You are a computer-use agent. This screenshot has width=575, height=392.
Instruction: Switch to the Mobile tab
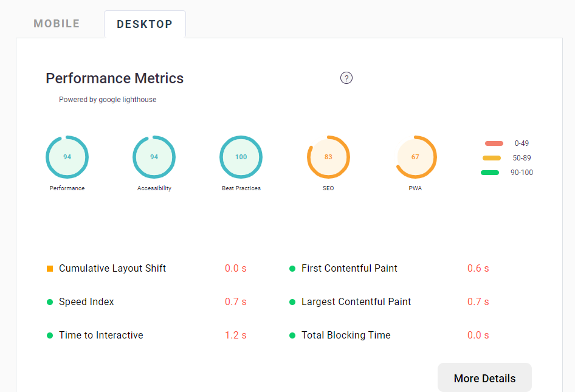57,24
